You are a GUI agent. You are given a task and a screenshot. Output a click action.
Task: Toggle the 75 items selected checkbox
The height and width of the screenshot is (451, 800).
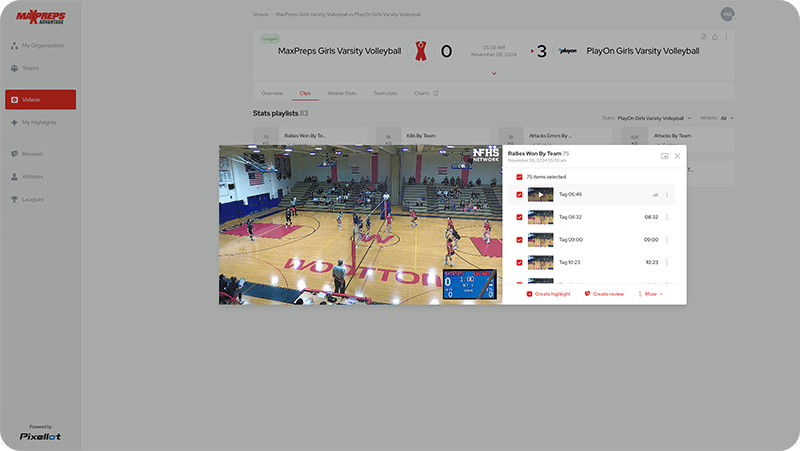pos(519,177)
